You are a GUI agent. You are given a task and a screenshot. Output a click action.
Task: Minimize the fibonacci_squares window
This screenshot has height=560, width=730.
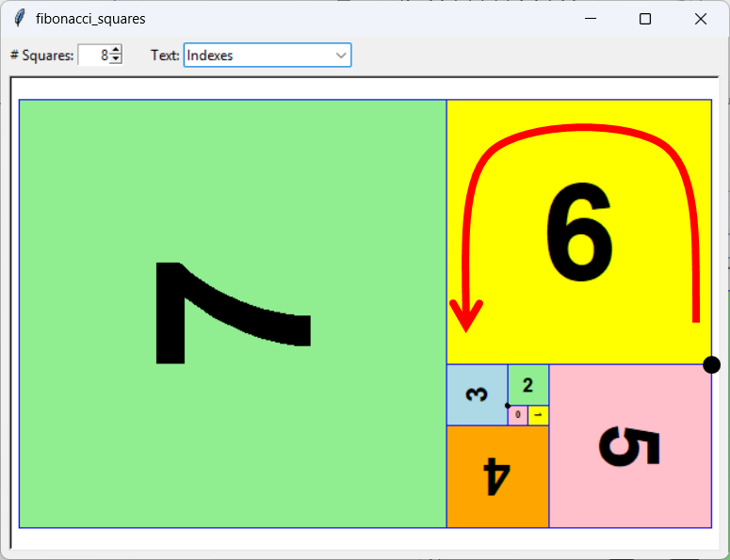(591, 19)
